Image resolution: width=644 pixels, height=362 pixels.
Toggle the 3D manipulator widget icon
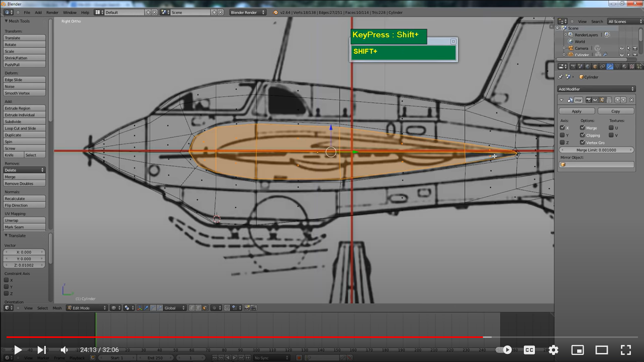click(140, 308)
